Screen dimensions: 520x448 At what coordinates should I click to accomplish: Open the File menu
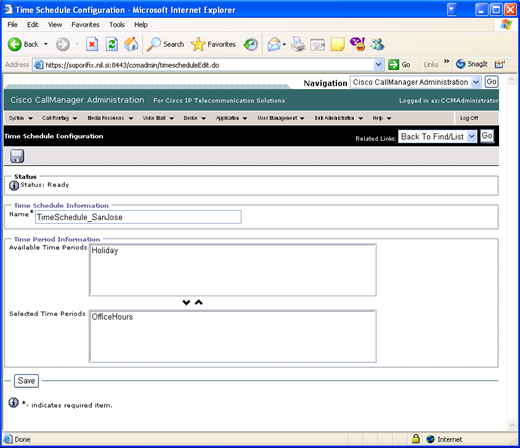coord(12,25)
